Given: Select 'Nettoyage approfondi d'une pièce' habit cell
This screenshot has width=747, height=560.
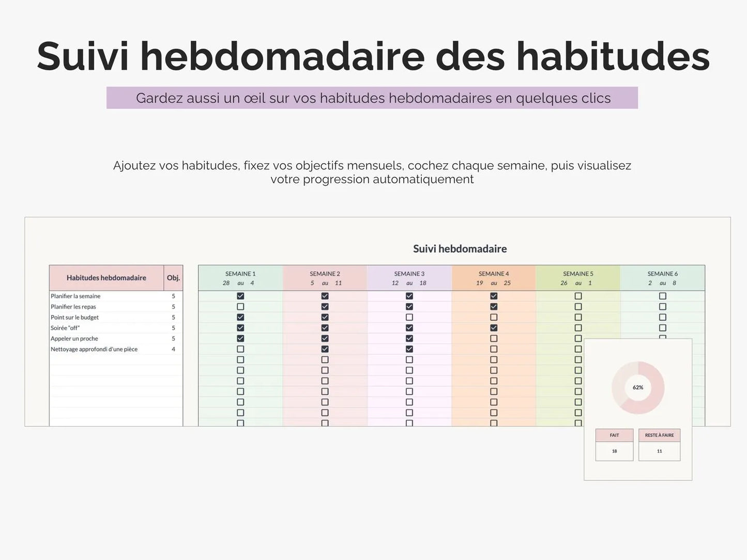Looking at the screenshot, I should tap(106, 349).
